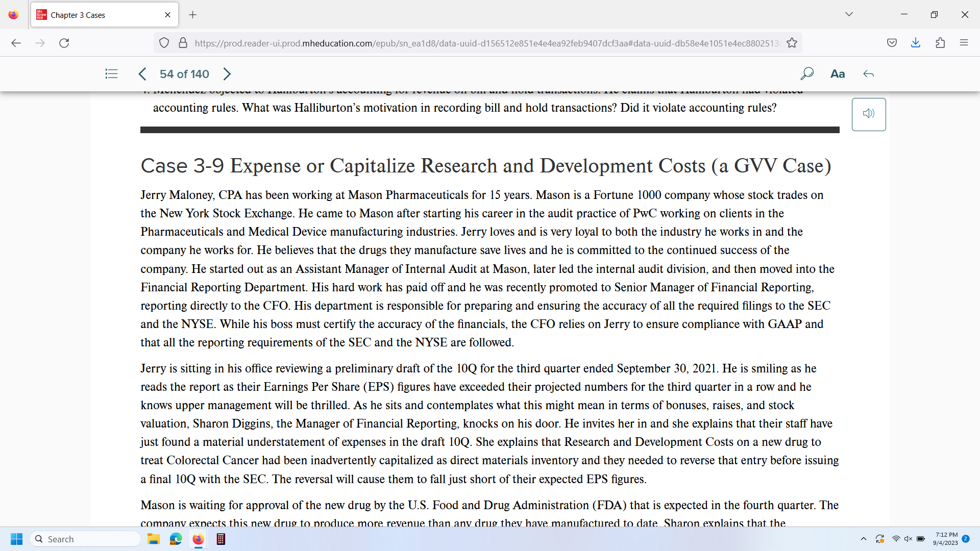
Task: Reload the current page
Action: tap(64, 43)
